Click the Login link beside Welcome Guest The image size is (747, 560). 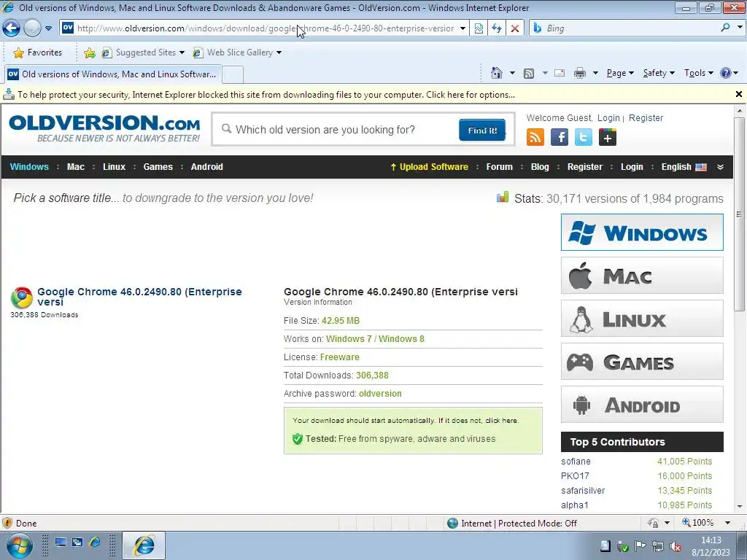pyautogui.click(x=608, y=117)
